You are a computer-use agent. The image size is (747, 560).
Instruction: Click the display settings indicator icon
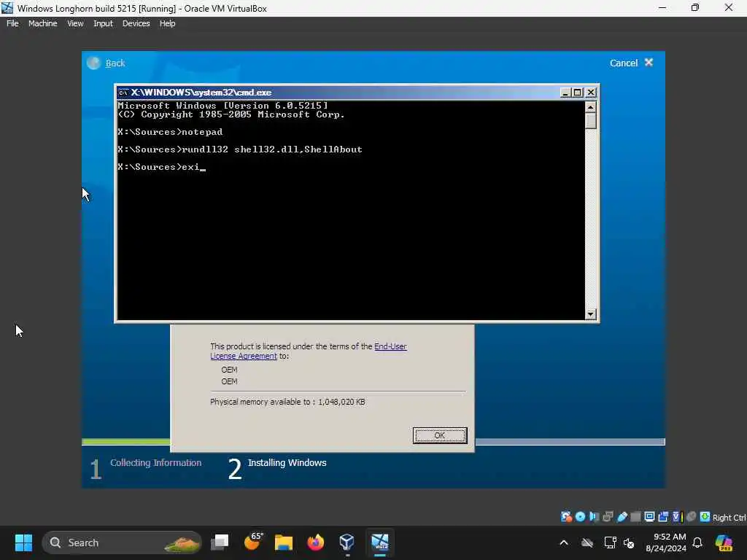click(x=649, y=517)
